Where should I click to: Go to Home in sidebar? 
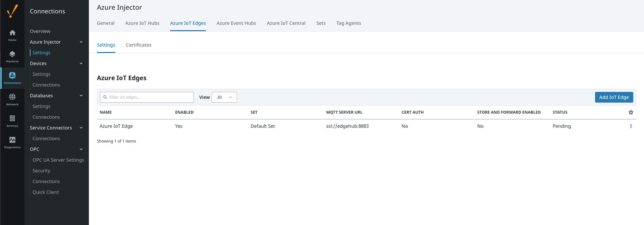pos(12,35)
